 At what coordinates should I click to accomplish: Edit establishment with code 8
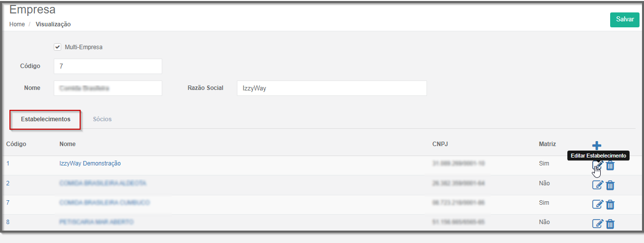click(x=597, y=223)
